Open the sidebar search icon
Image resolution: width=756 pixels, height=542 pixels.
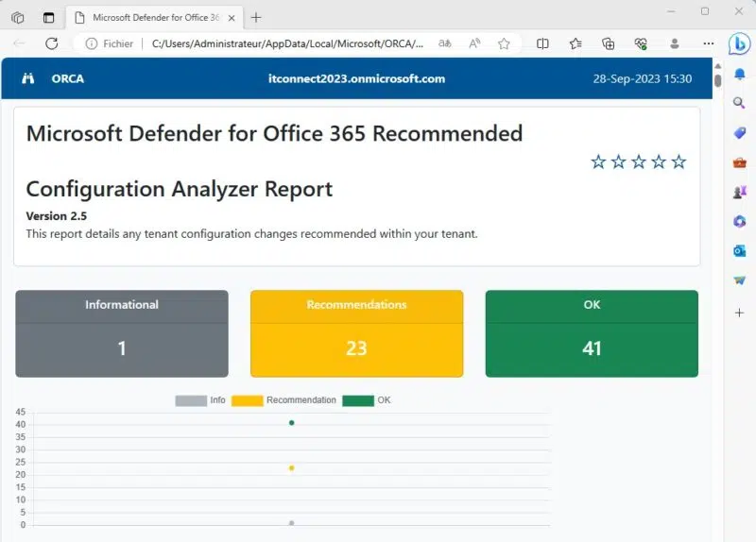(x=739, y=103)
